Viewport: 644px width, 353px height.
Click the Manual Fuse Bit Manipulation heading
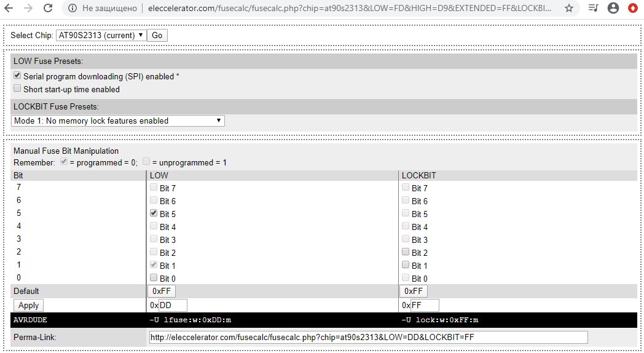point(66,151)
